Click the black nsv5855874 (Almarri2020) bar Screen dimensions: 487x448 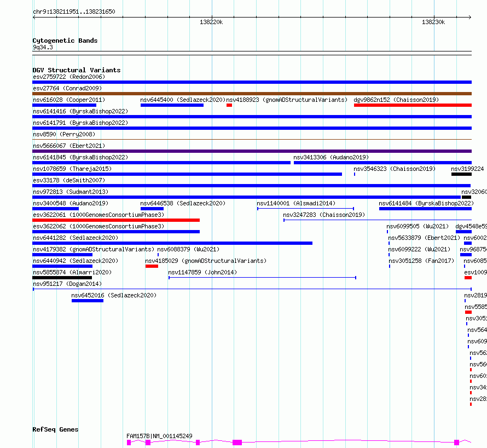pyautogui.click(x=62, y=278)
